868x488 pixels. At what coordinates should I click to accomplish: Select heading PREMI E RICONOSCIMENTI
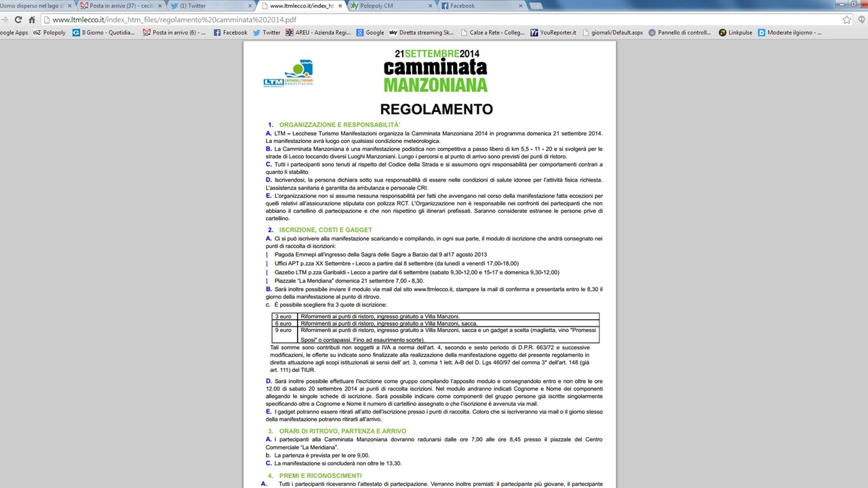tap(320, 476)
